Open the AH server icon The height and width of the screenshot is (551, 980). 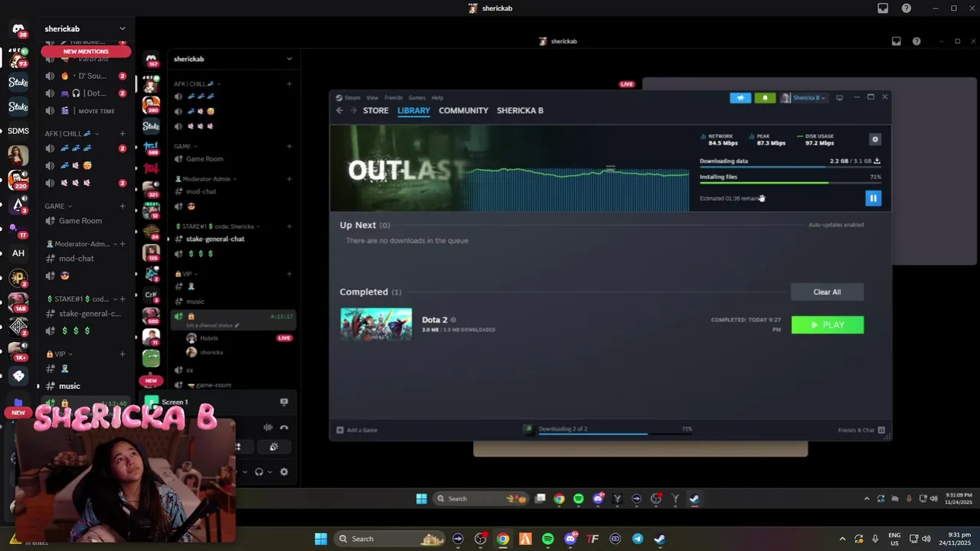pyautogui.click(x=18, y=253)
